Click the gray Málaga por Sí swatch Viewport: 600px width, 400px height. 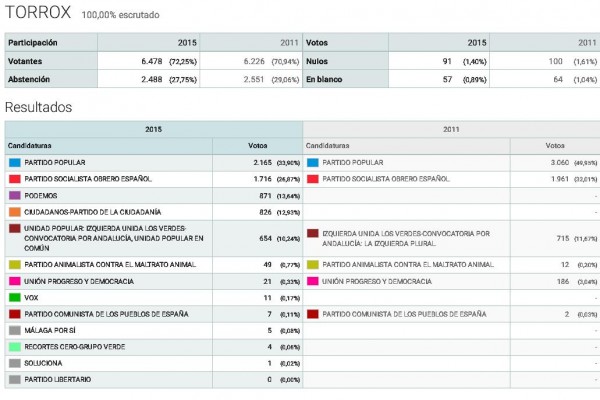[15, 330]
